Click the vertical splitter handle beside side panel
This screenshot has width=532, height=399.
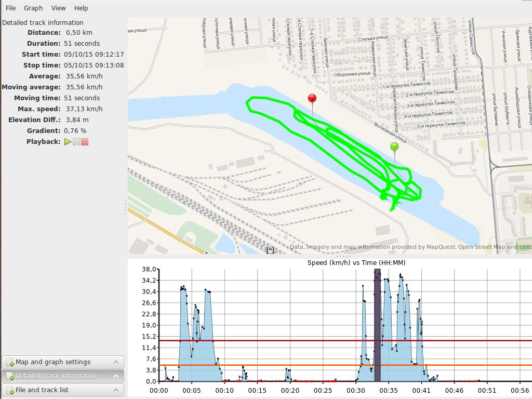pyautogui.click(x=126, y=207)
